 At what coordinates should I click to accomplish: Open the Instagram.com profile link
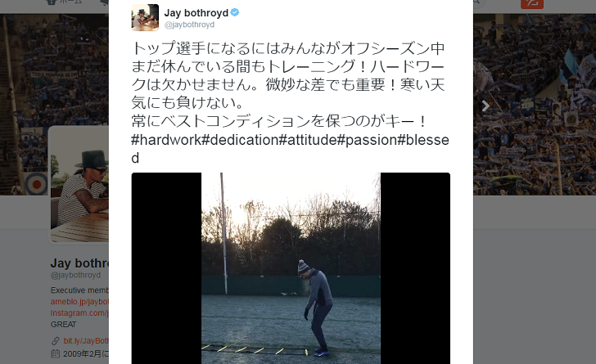pyautogui.click(x=79, y=313)
